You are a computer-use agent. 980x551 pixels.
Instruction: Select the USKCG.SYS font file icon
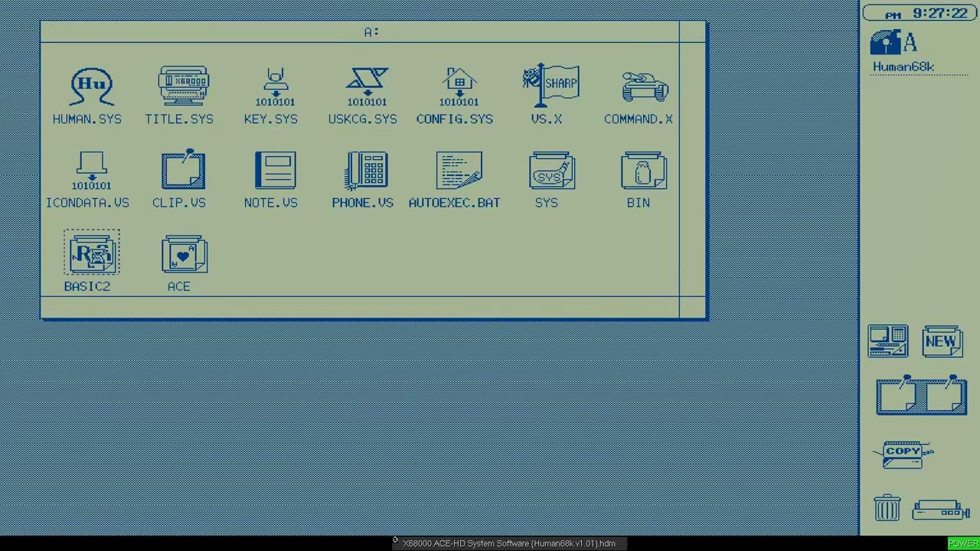(367, 86)
